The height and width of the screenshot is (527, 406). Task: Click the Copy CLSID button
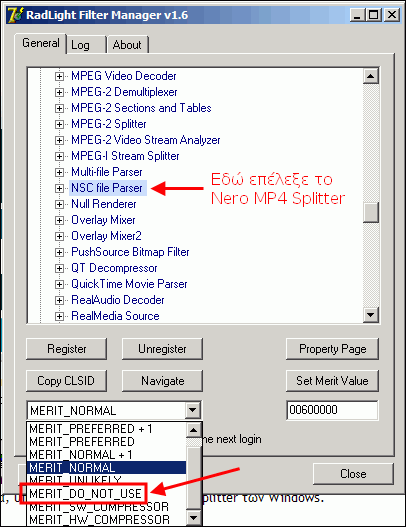tap(67, 381)
